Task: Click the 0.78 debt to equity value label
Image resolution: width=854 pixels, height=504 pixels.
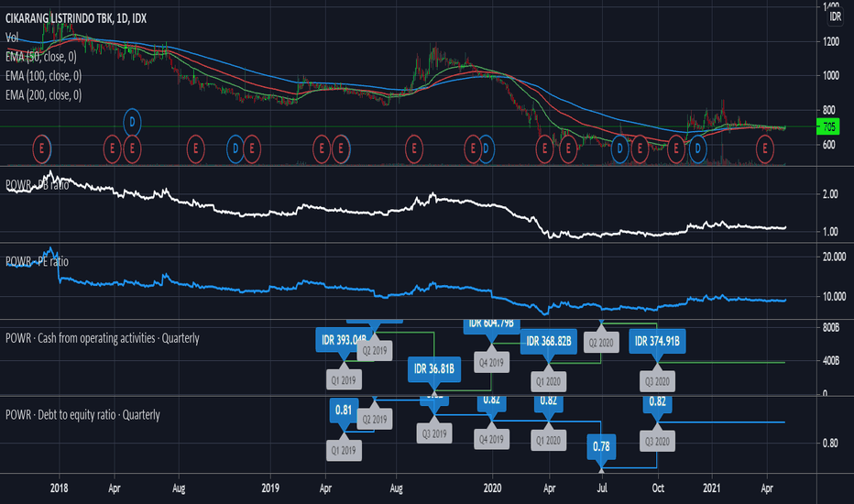Action: pyautogui.click(x=601, y=446)
